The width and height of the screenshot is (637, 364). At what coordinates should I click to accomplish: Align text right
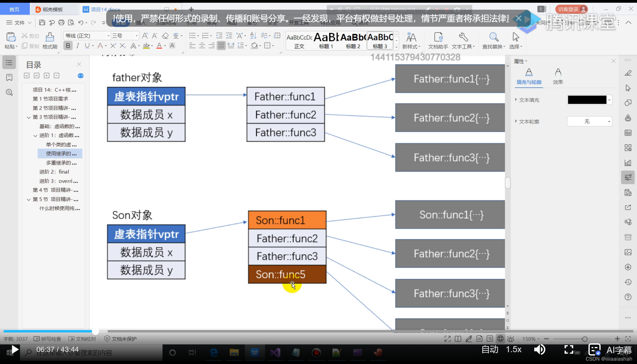tap(212, 46)
